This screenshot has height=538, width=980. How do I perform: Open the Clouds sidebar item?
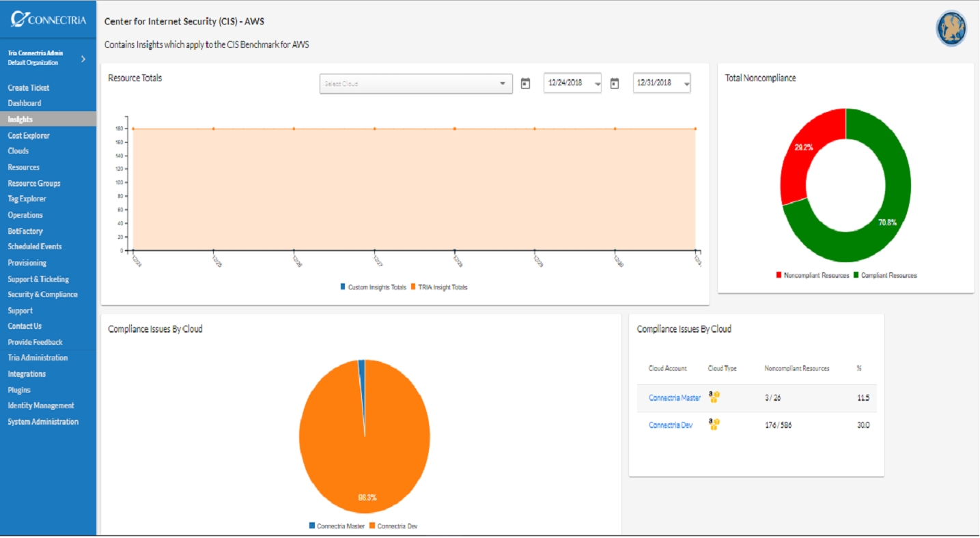tap(18, 151)
